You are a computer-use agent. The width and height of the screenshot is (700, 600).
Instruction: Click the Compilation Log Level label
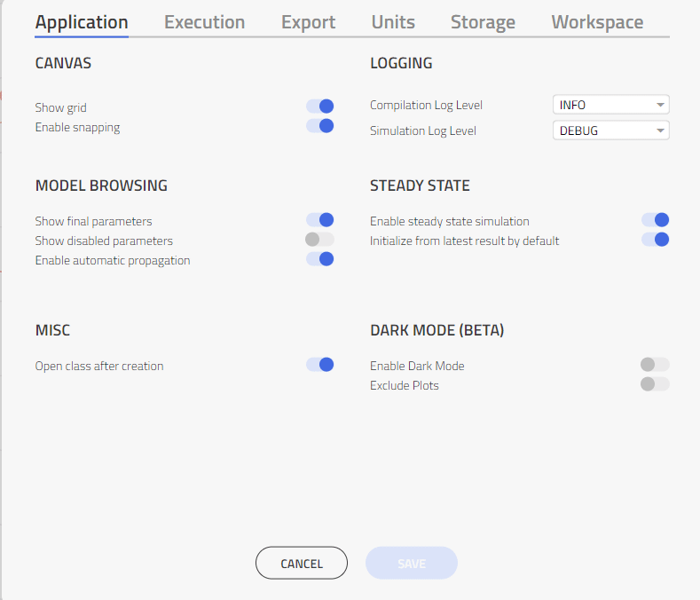[427, 106]
